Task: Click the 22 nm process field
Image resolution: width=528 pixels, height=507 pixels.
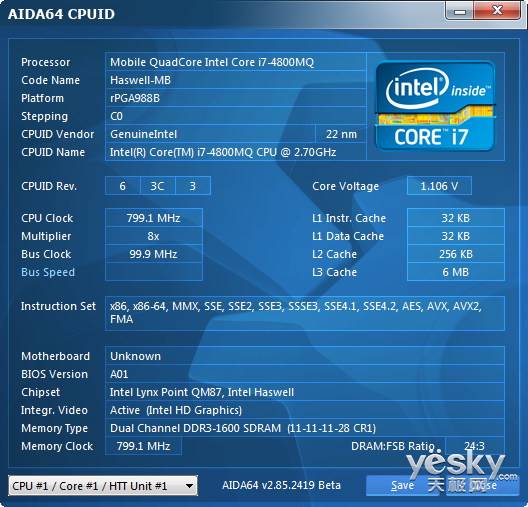Action: click(x=341, y=134)
